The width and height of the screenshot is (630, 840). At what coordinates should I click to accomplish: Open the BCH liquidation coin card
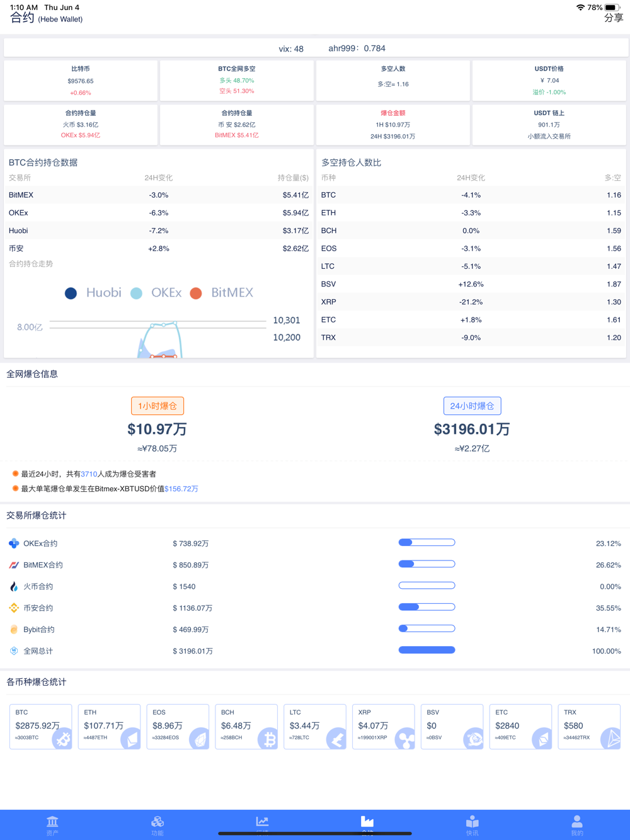coord(246,727)
